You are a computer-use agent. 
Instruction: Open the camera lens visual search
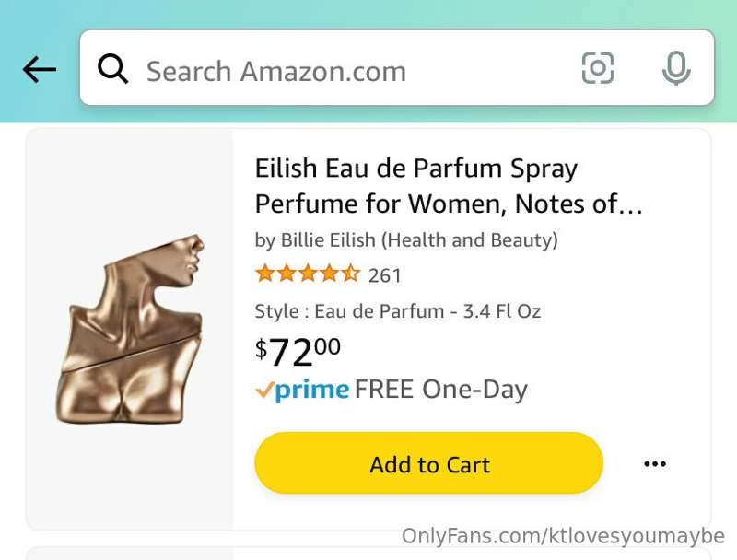(x=598, y=68)
